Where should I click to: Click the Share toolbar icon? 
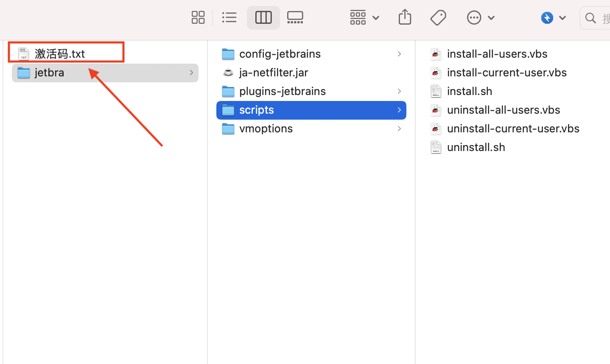tap(405, 17)
